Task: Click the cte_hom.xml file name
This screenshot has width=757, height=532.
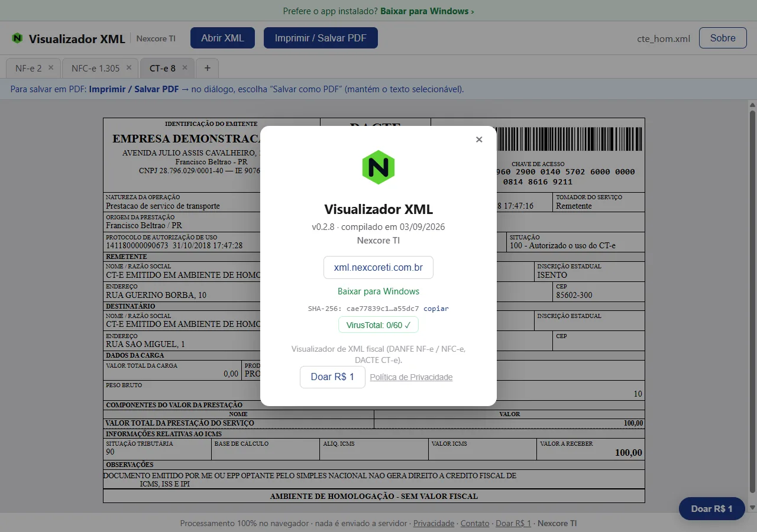Action: pyautogui.click(x=664, y=38)
